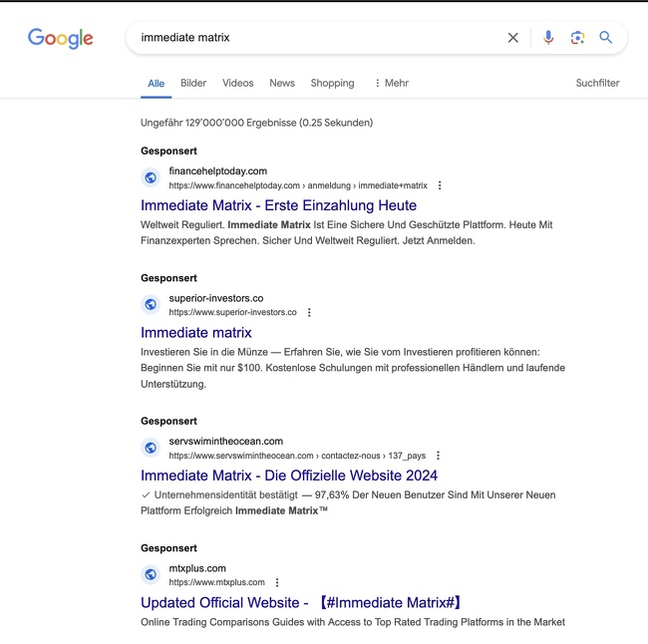Image resolution: width=648 pixels, height=644 pixels.
Task: Clear the search box with X icon
Action: pyautogui.click(x=513, y=38)
